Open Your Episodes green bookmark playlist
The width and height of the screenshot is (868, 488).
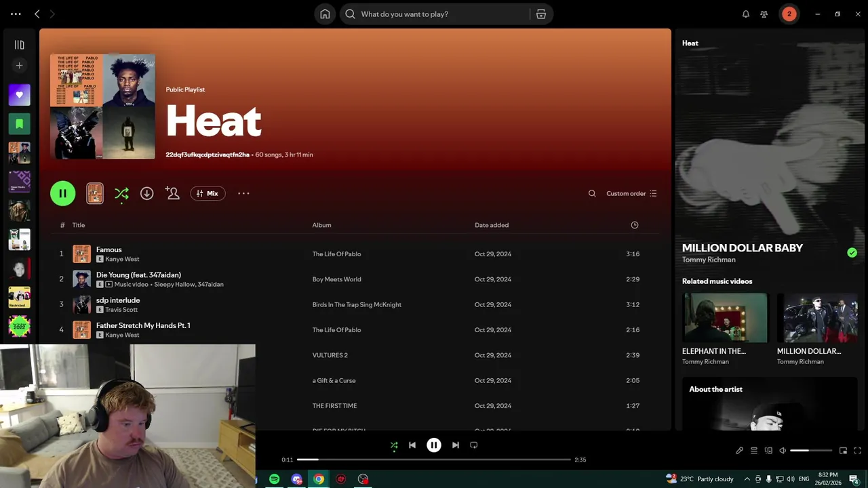tap(19, 124)
